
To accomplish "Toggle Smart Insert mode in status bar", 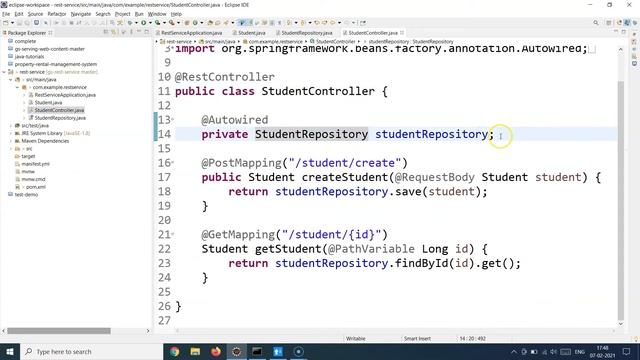I will click(417, 338).
